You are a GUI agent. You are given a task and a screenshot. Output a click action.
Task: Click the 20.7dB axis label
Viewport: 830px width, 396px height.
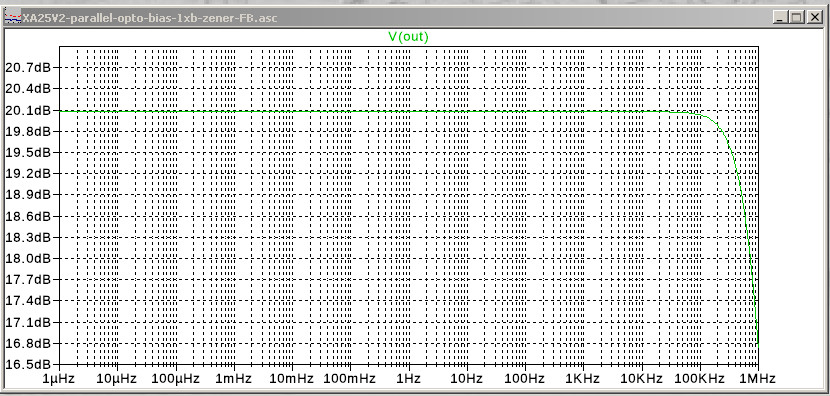(28, 67)
